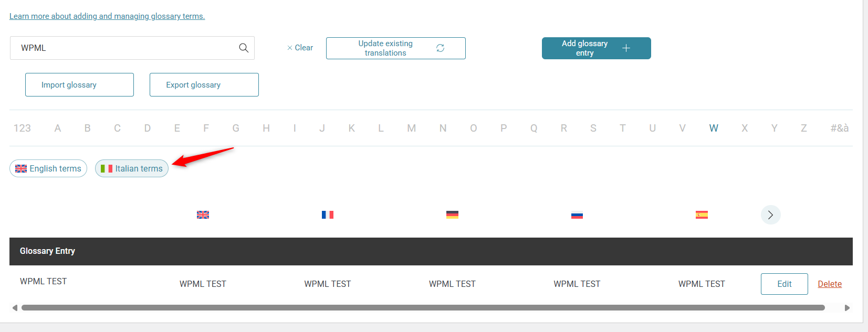Filter glossary by letter S

593,128
